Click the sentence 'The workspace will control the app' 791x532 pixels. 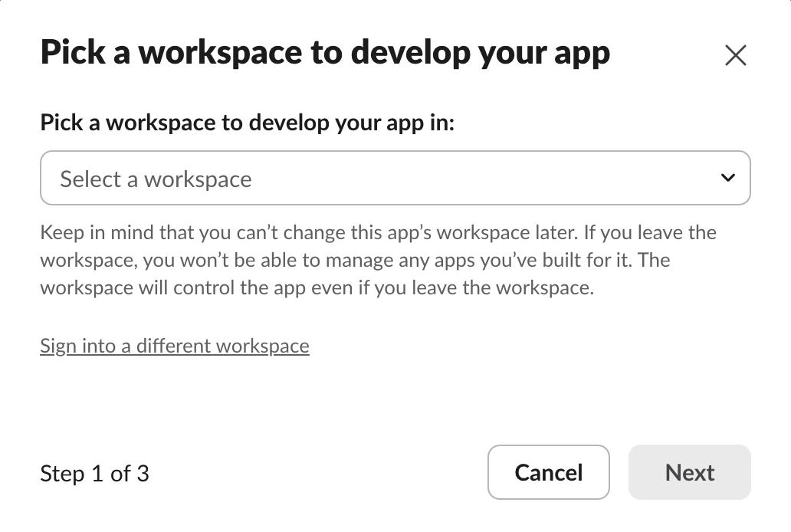(x=355, y=274)
